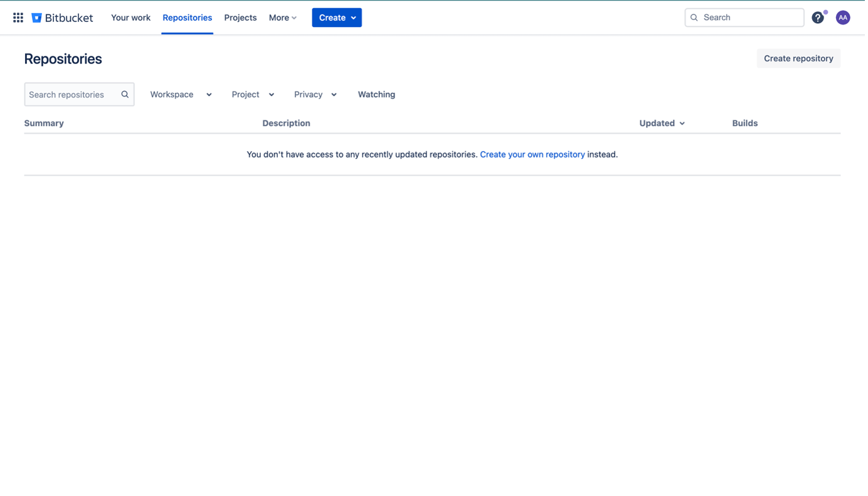Click the Bitbucket logo
The image size is (868, 496).
tap(63, 18)
